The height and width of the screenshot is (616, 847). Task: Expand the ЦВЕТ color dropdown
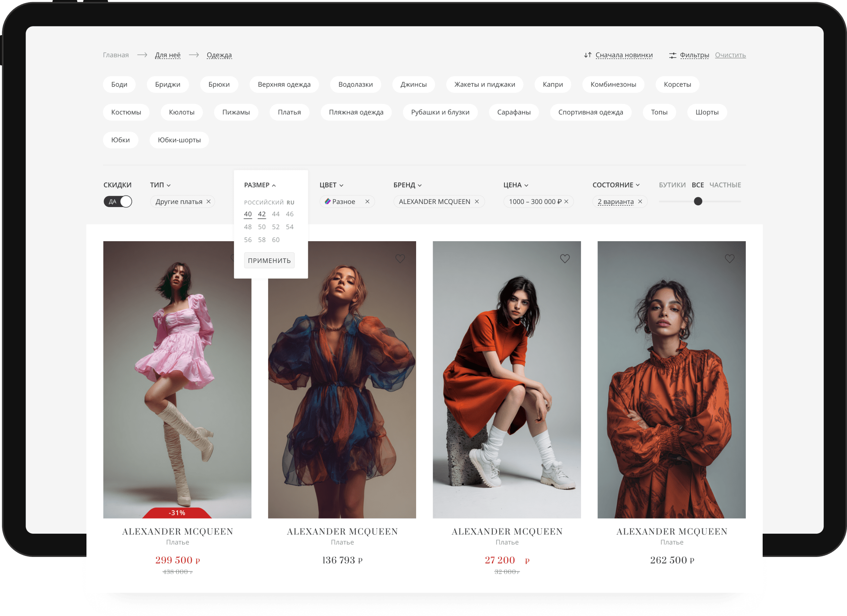point(331,185)
